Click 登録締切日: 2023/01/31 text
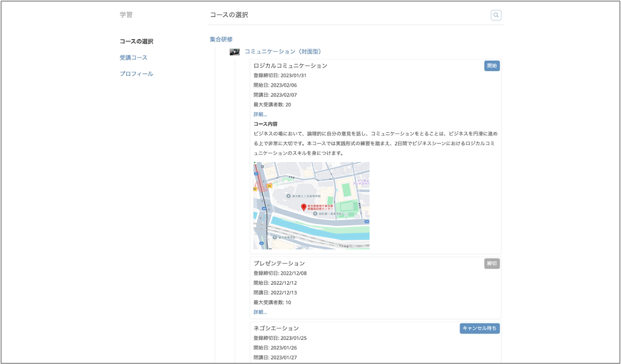The height and width of the screenshot is (364, 621). tap(280, 76)
